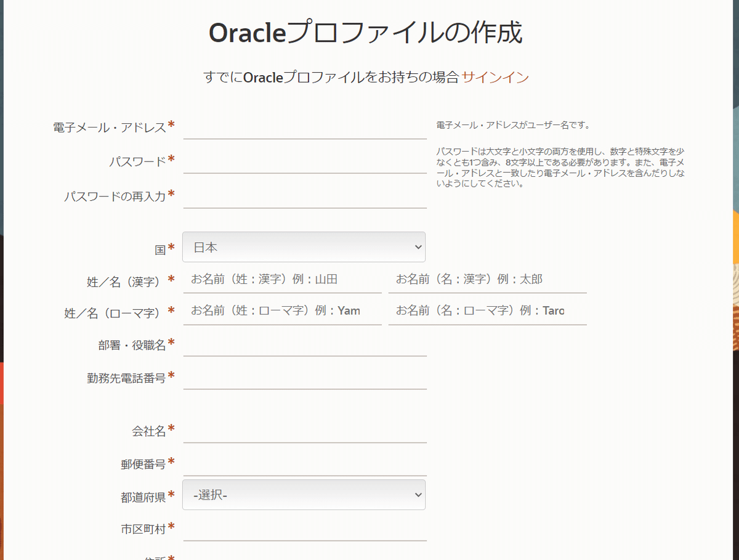Focus the 郵便番号 input field
This screenshot has width=739, height=560.
(x=305, y=465)
